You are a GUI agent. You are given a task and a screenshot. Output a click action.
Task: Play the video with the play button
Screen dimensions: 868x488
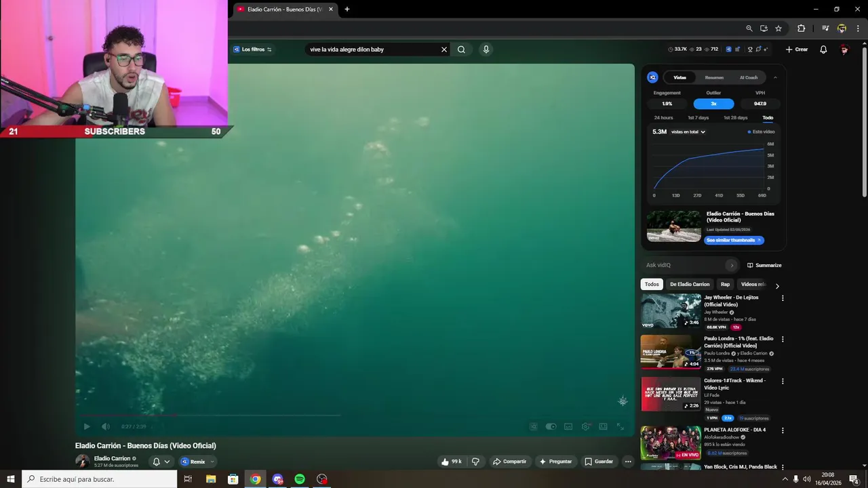86,426
